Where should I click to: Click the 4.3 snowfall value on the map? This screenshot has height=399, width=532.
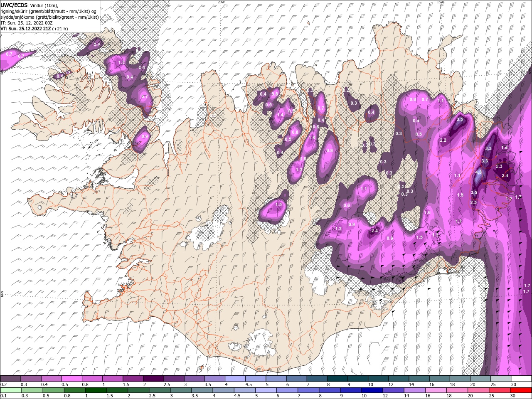click(478, 172)
